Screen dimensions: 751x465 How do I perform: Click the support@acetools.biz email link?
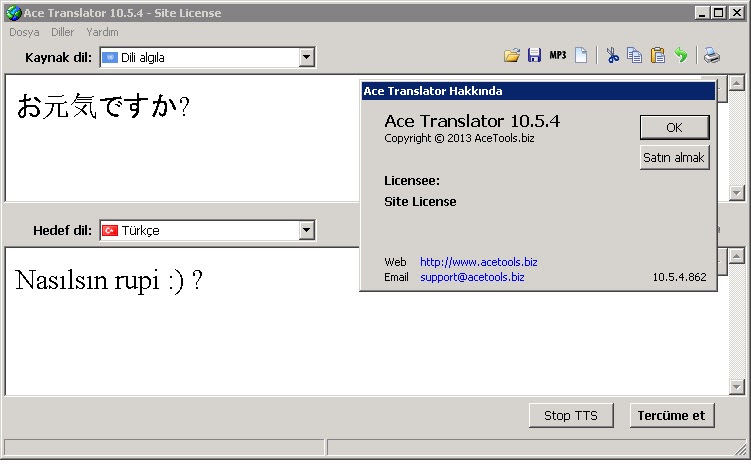[472, 277]
